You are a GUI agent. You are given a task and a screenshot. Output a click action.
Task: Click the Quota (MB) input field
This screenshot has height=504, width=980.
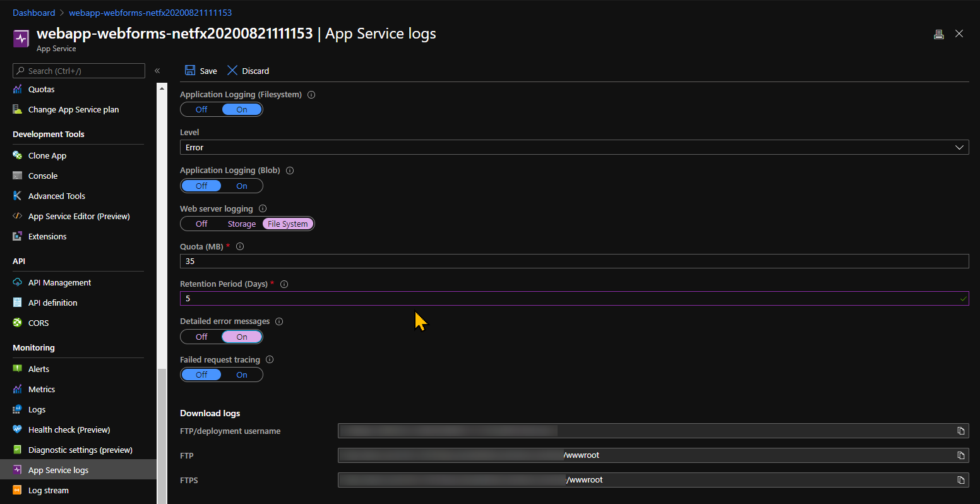[x=574, y=261]
